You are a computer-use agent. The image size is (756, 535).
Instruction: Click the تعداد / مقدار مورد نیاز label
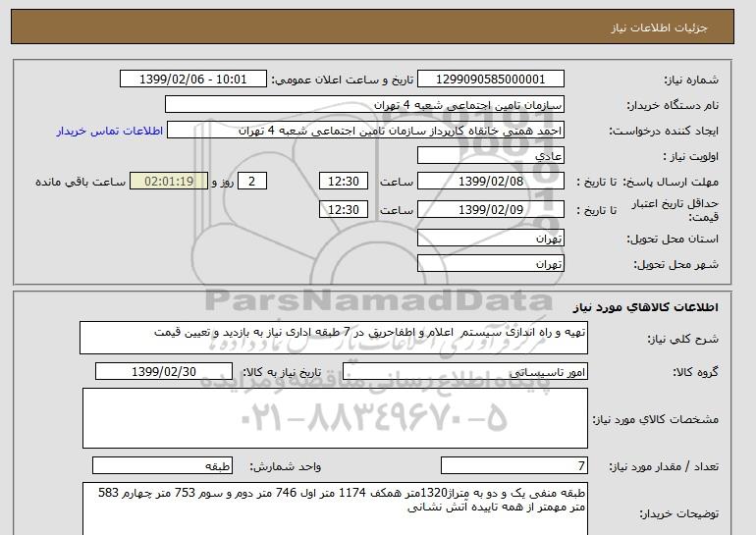click(664, 466)
